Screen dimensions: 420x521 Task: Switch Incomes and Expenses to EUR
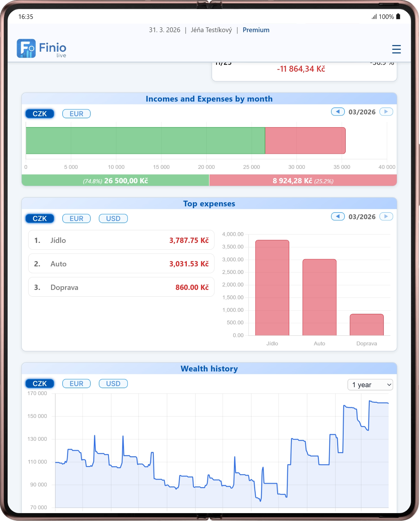click(76, 114)
